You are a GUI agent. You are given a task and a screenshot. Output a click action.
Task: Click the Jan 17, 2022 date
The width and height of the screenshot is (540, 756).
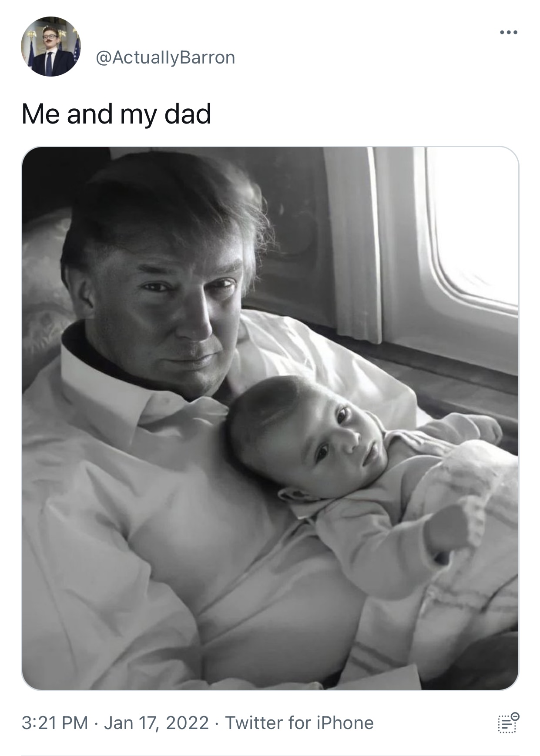click(x=156, y=723)
